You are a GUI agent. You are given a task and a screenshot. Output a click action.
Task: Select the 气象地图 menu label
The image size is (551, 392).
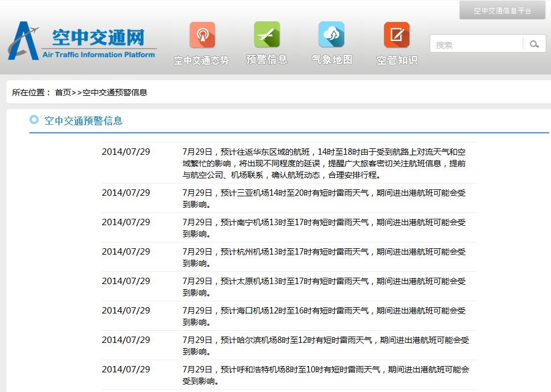point(332,59)
